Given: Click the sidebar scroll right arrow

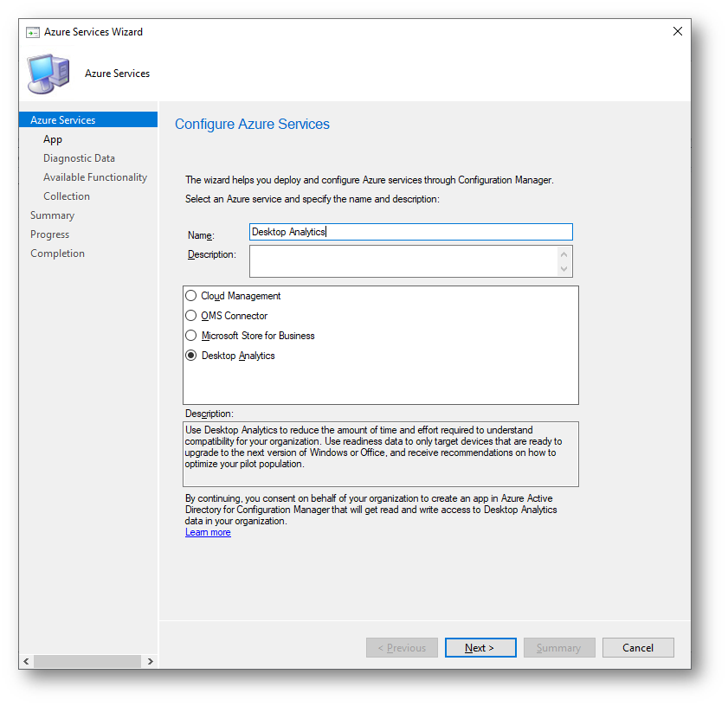Looking at the screenshot, I should pyautogui.click(x=151, y=661).
